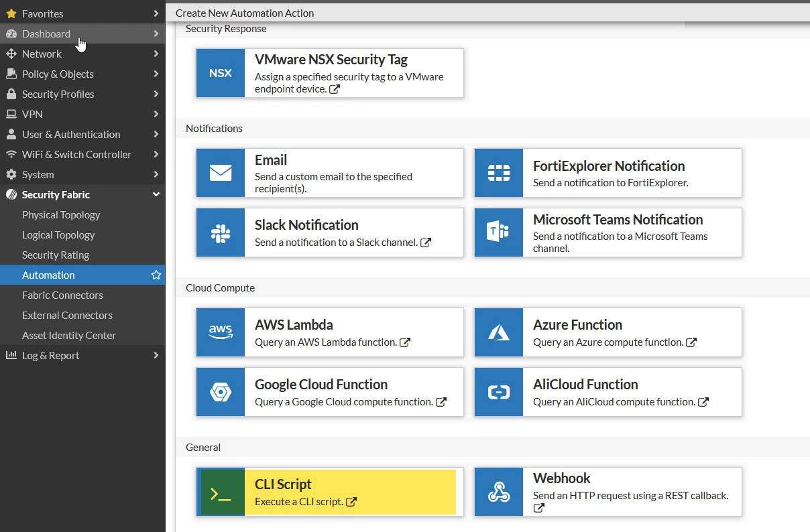Click the Dashboard gauge icon
This screenshot has height=532, width=810.
pyautogui.click(x=11, y=34)
